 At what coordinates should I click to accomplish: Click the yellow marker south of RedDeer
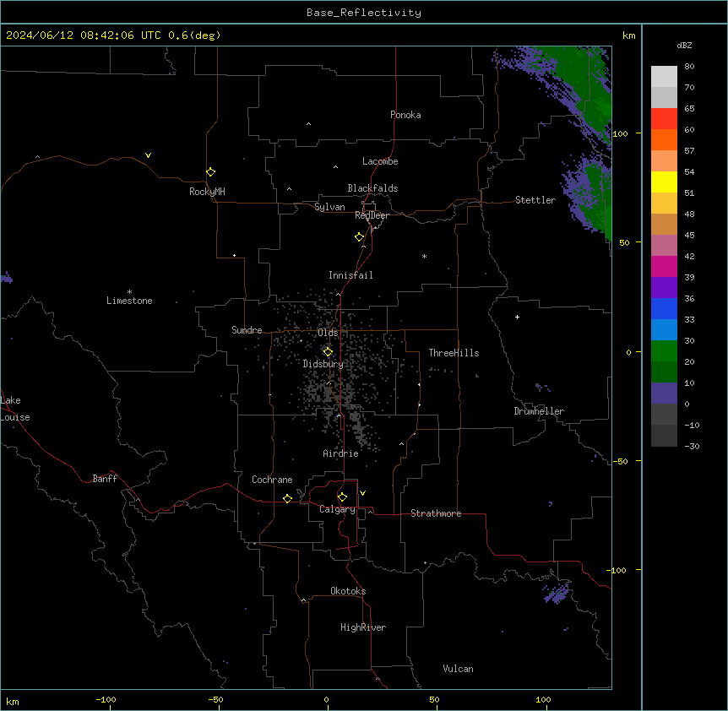(x=360, y=237)
